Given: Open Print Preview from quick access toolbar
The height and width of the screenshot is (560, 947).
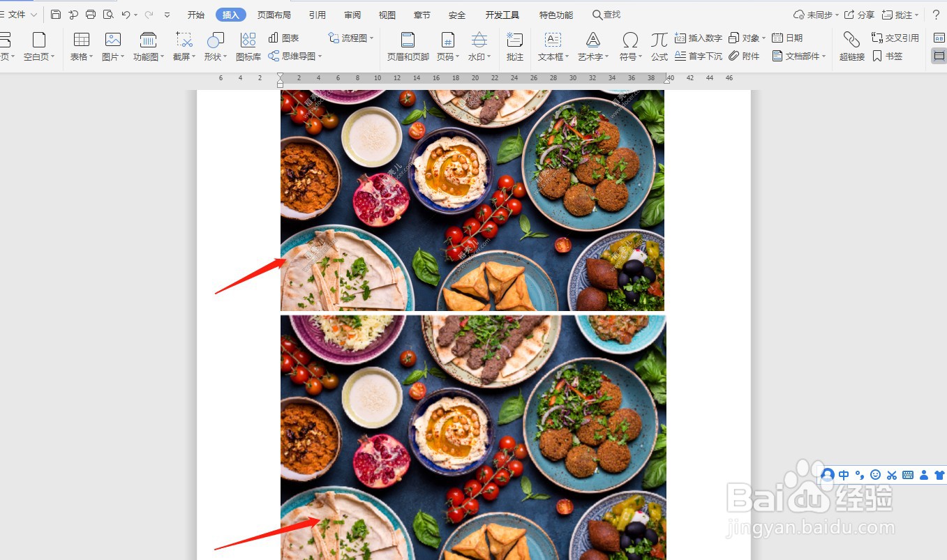Looking at the screenshot, I should [108, 15].
